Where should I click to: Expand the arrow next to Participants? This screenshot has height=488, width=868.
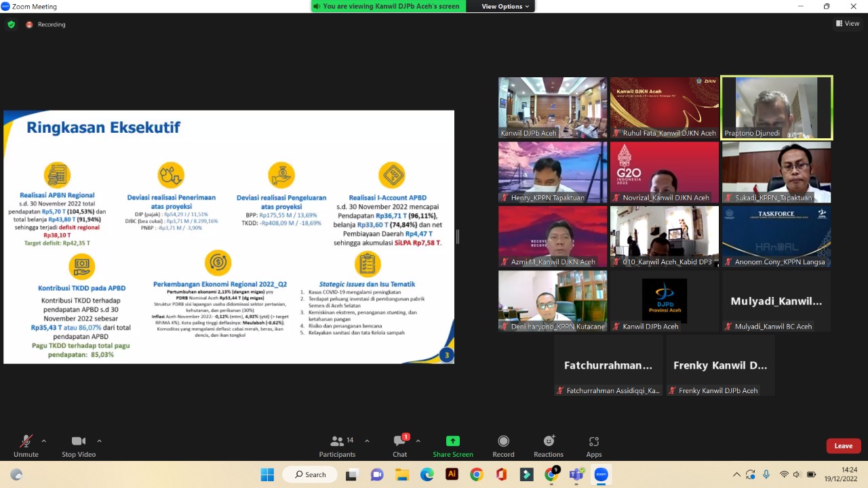tap(367, 441)
